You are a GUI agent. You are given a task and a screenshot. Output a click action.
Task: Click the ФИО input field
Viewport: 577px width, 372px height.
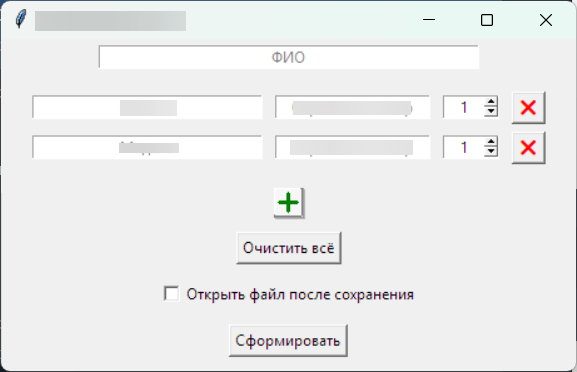click(289, 57)
